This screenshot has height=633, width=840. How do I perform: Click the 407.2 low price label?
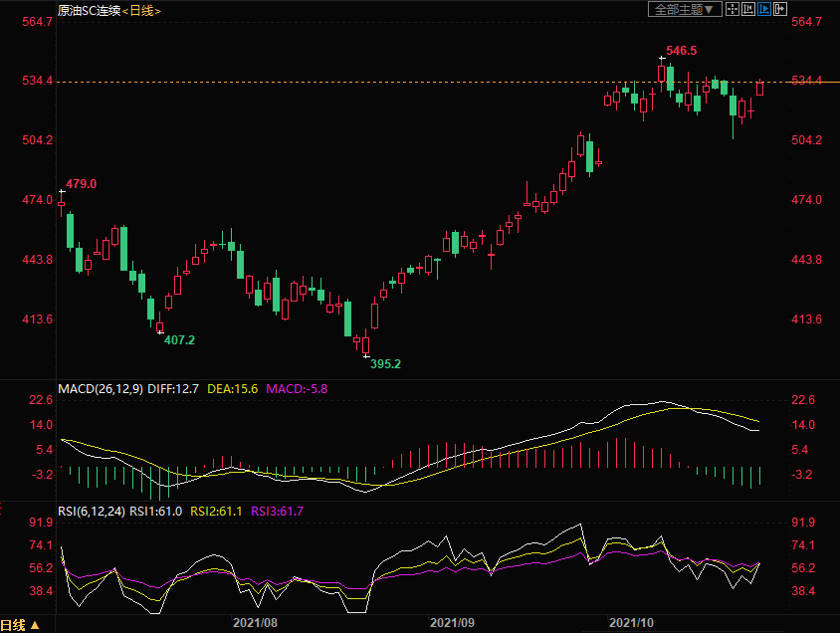[179, 339]
